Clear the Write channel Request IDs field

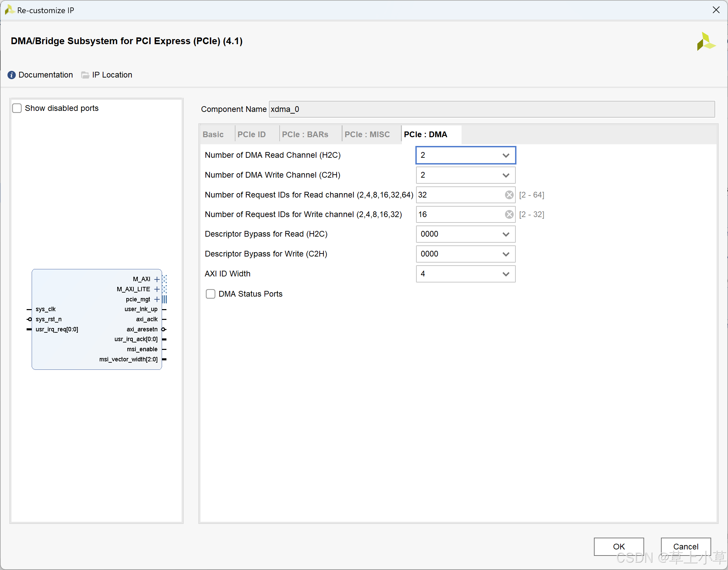509,214
